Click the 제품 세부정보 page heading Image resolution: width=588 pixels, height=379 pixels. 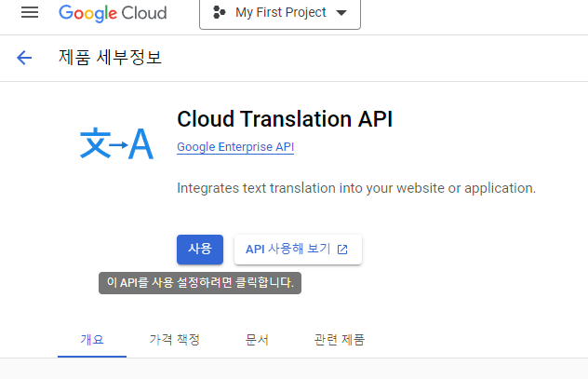(x=110, y=58)
